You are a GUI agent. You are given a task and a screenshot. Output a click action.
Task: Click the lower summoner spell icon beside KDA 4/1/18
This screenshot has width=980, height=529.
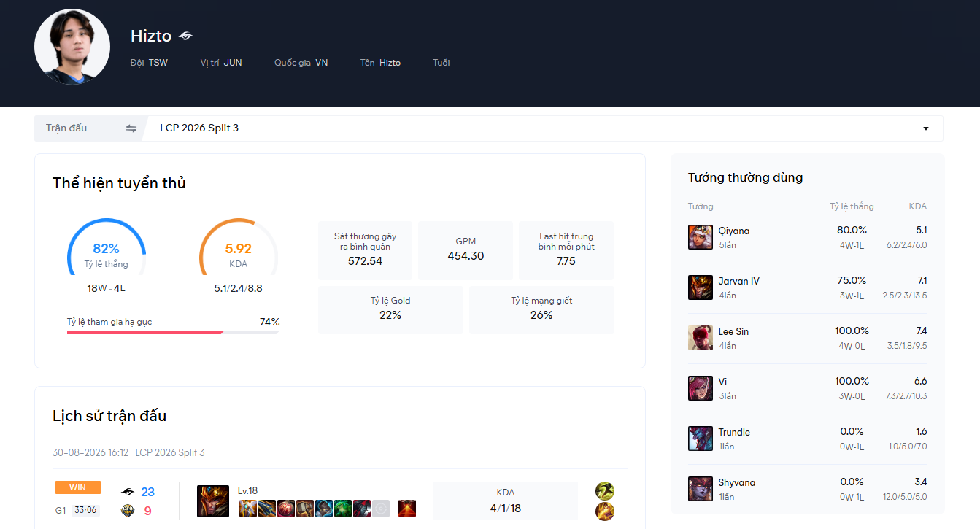pyautogui.click(x=605, y=511)
